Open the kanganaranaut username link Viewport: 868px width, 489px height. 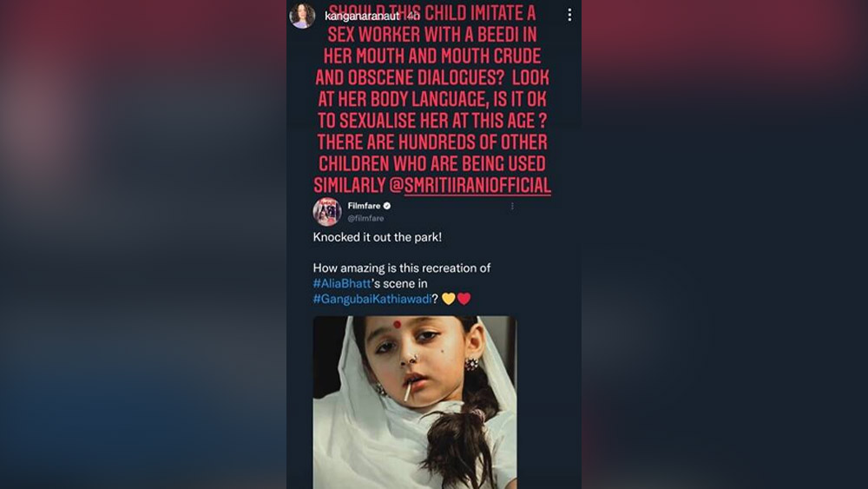pyautogui.click(x=362, y=16)
